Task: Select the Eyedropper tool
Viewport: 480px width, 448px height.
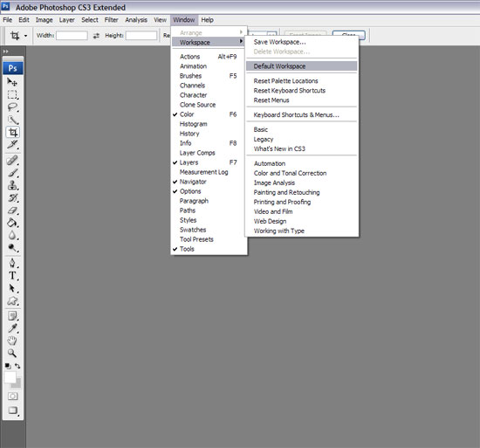Action: coord(12,328)
